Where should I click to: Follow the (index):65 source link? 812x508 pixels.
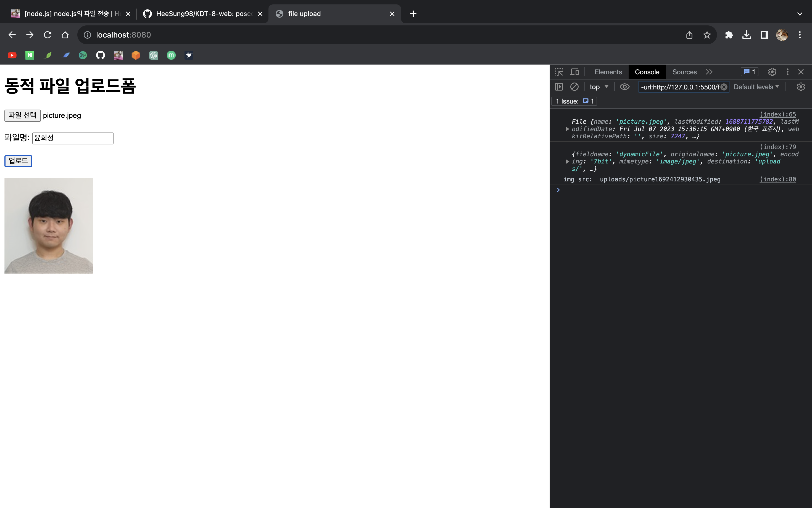778,114
